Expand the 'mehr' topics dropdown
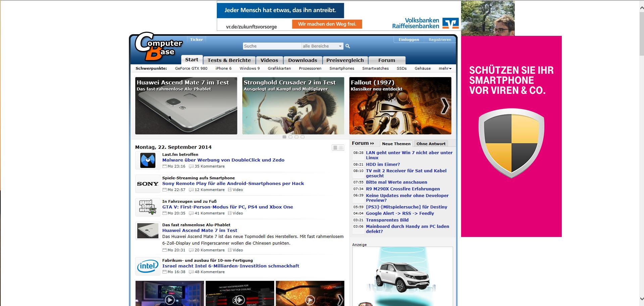 [445, 68]
